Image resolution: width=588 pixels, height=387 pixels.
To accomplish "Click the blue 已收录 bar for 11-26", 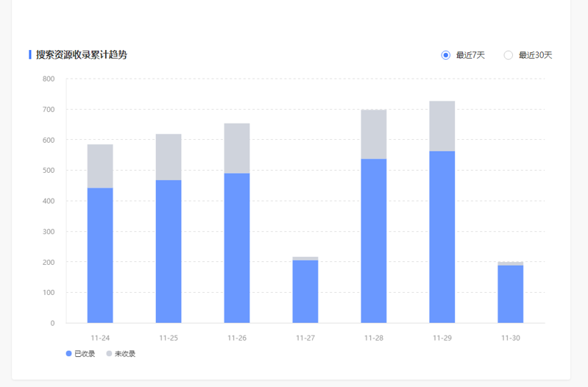I will tap(237, 248).
